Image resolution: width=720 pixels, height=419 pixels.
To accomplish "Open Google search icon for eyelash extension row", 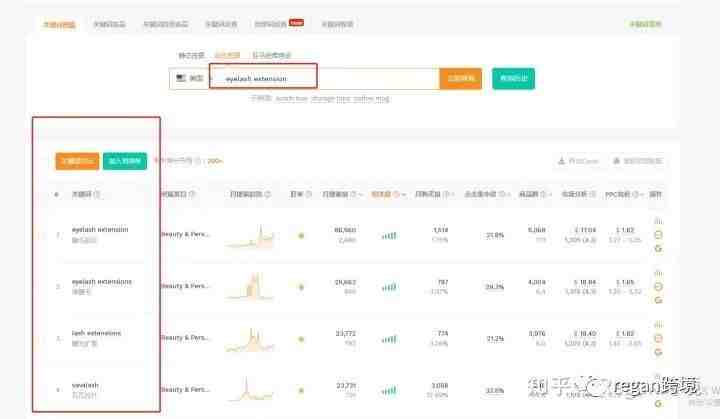I will pos(658,248).
